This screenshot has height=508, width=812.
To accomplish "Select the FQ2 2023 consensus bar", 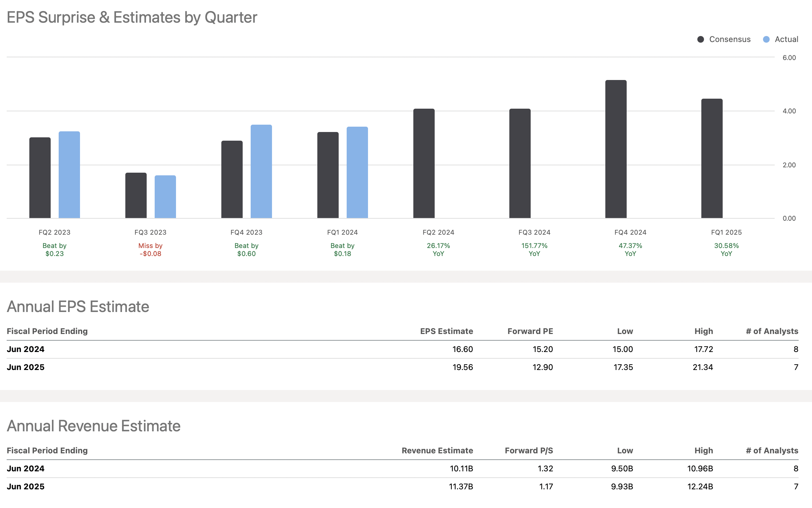I will (40, 178).
